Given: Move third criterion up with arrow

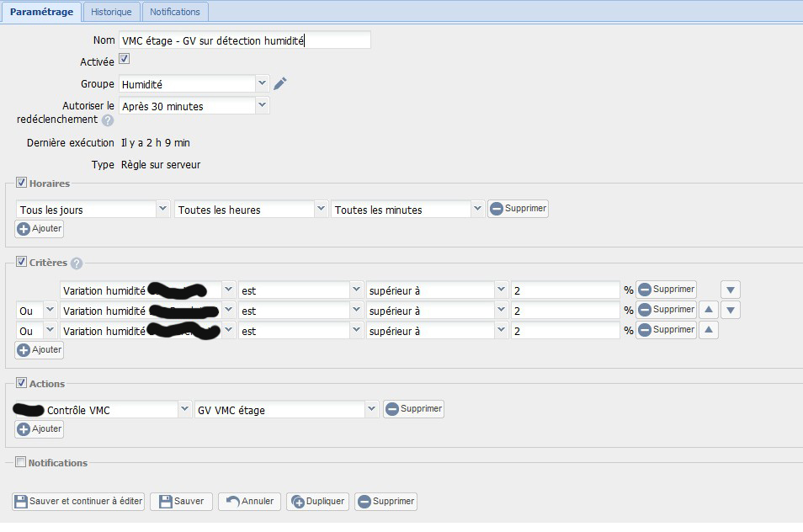Looking at the screenshot, I should tap(709, 331).
